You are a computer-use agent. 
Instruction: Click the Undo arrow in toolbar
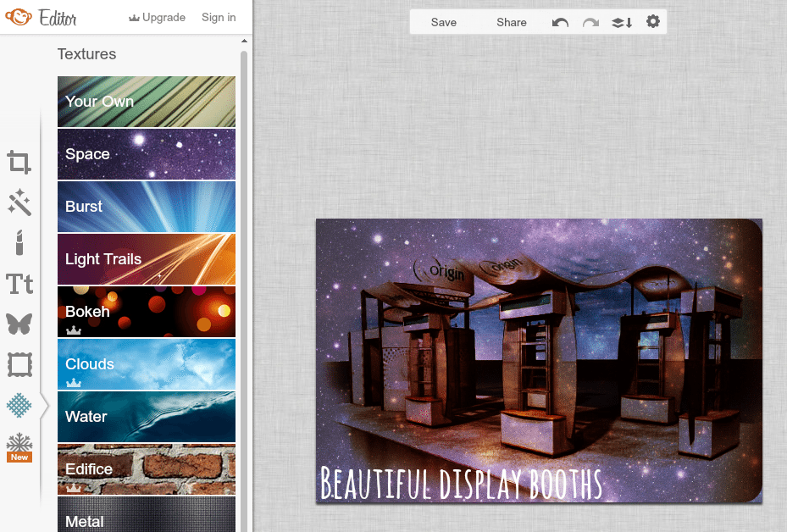tap(560, 22)
